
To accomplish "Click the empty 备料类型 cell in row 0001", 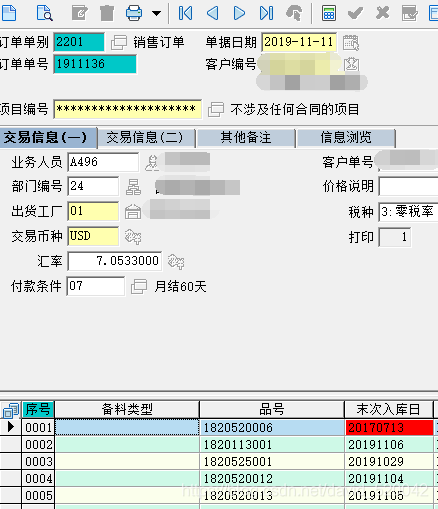I will pos(127,428).
